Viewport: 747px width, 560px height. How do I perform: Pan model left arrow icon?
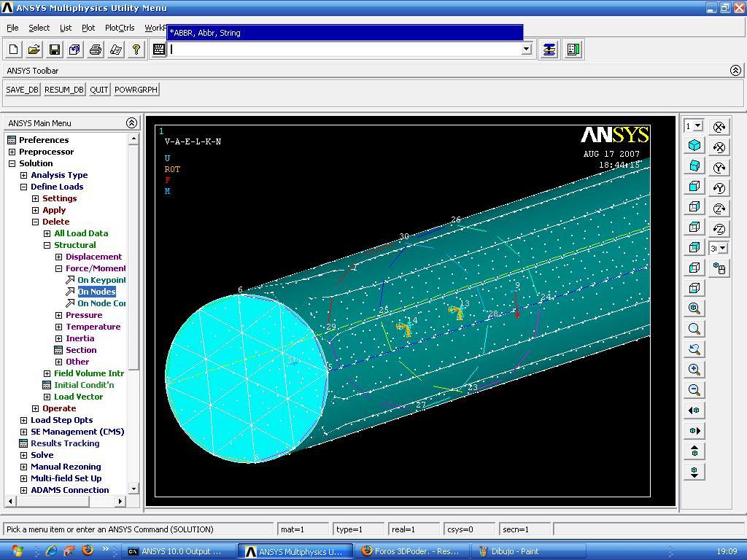[x=694, y=411]
